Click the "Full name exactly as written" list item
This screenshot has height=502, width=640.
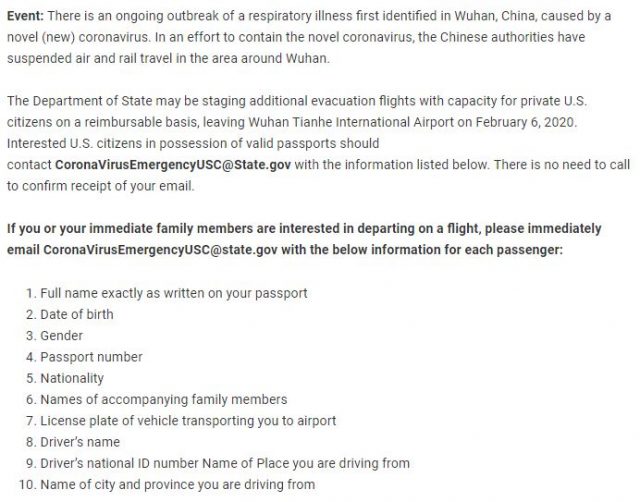173,293
